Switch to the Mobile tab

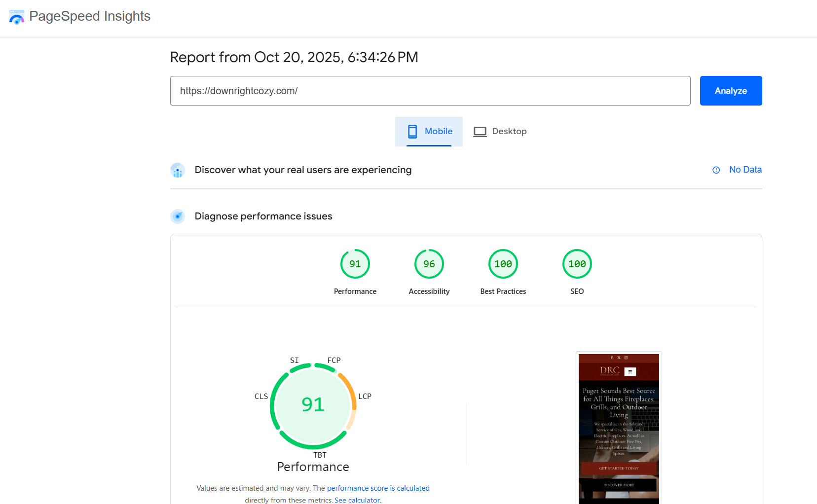coord(429,132)
